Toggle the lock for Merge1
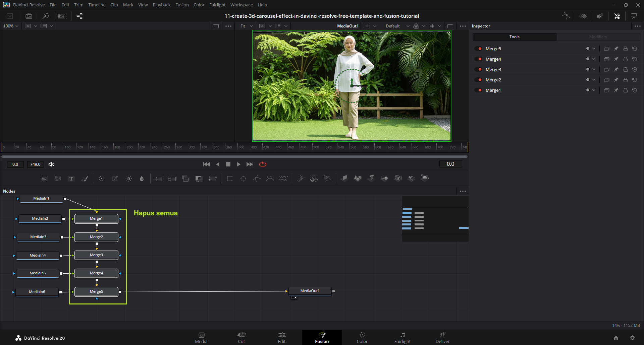This screenshot has height=345, width=644. tap(625, 90)
